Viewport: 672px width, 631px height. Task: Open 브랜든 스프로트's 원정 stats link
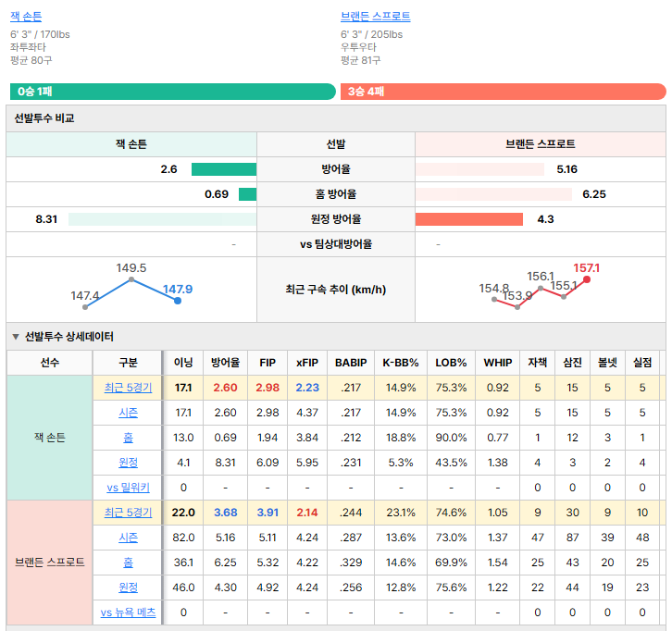pos(128,588)
